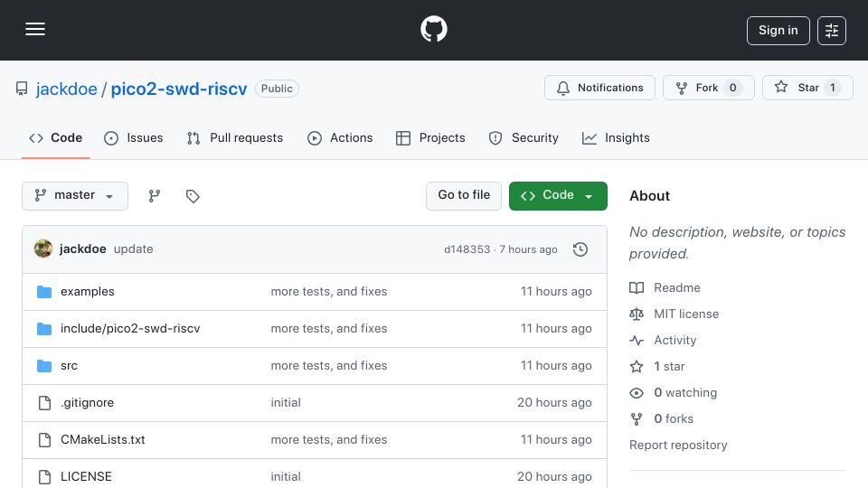The width and height of the screenshot is (868, 488).
Task: Click the Go to file button
Action: (464, 196)
